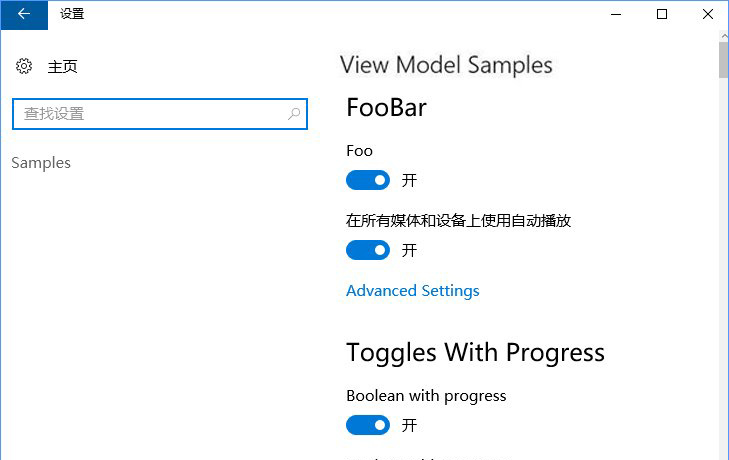Turn off the Foo toggle switch
This screenshot has height=460, width=729.
click(x=367, y=180)
